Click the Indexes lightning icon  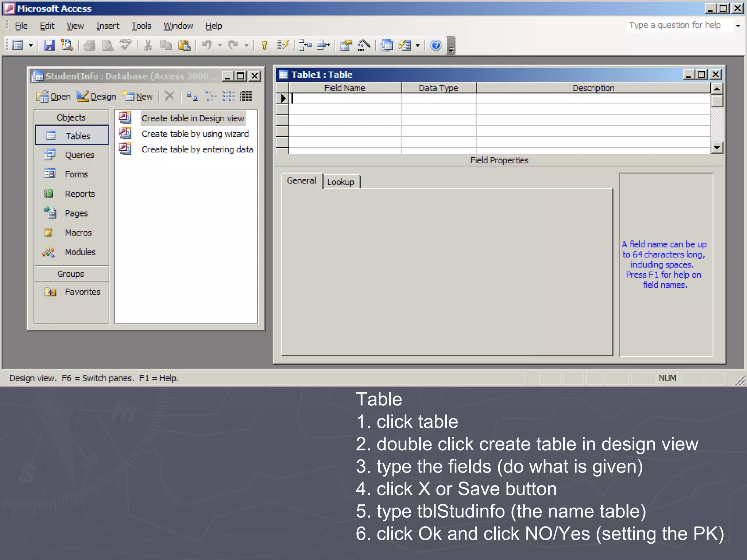[x=283, y=45]
